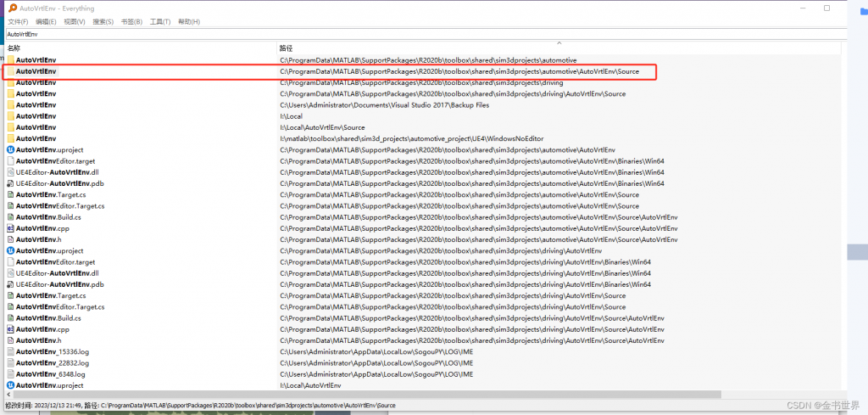The image size is (868, 415).
Task: Open the 编辑(E) menu
Action: (x=46, y=21)
